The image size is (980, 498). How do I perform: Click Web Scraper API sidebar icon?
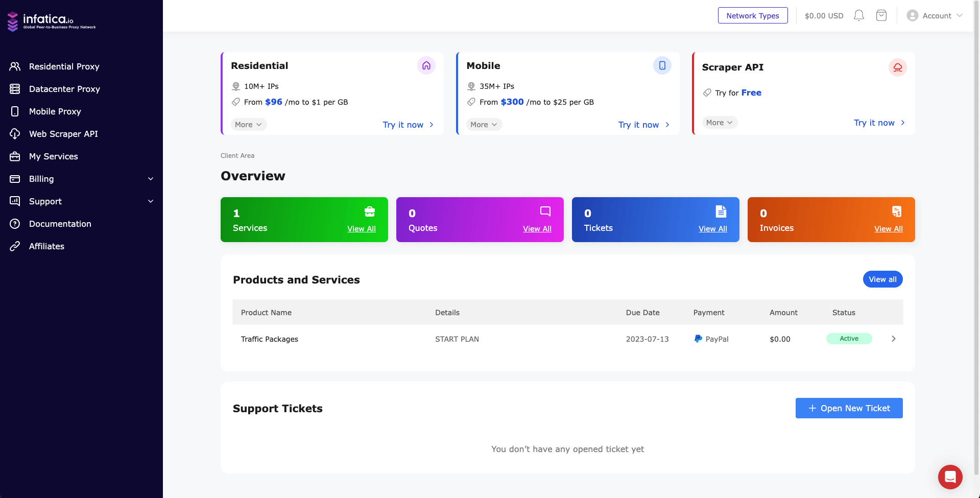click(x=15, y=134)
